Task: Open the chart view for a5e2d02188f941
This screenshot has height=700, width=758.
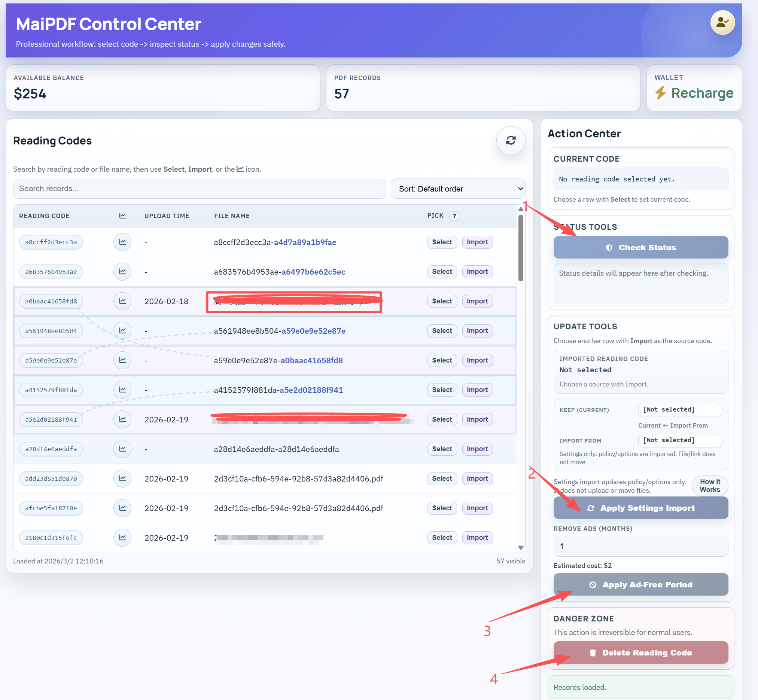Action: tap(122, 419)
